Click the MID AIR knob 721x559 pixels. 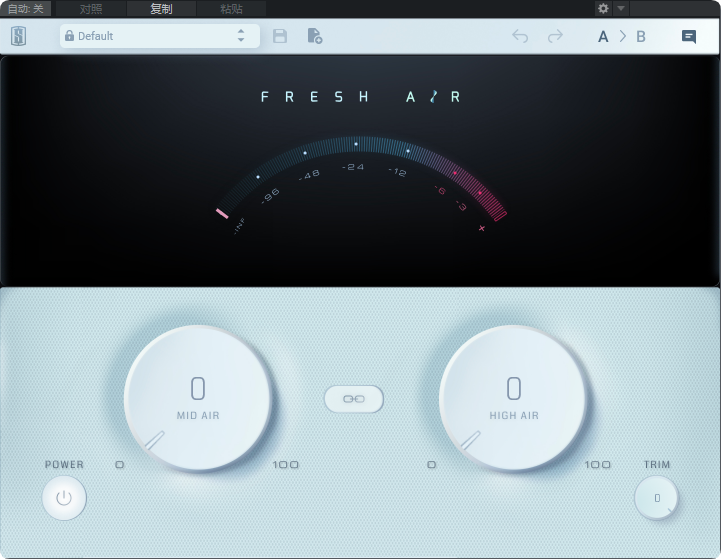[198, 399]
